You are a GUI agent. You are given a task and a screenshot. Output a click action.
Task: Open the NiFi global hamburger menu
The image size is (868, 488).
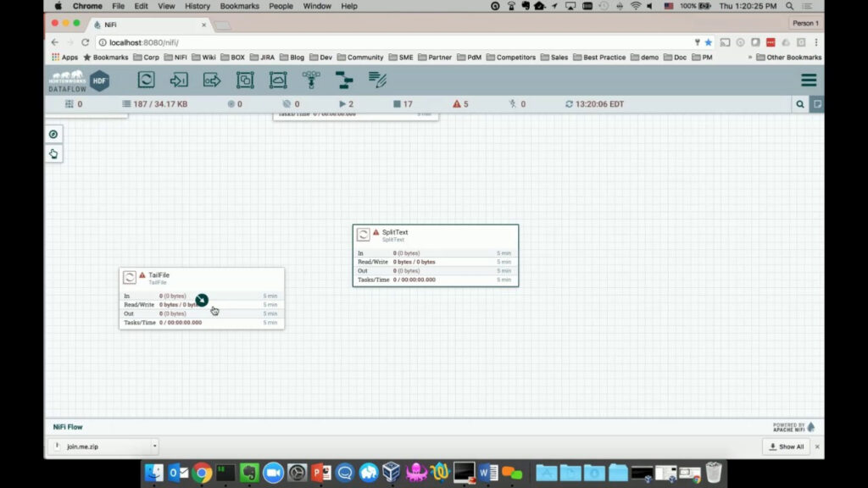(x=809, y=80)
